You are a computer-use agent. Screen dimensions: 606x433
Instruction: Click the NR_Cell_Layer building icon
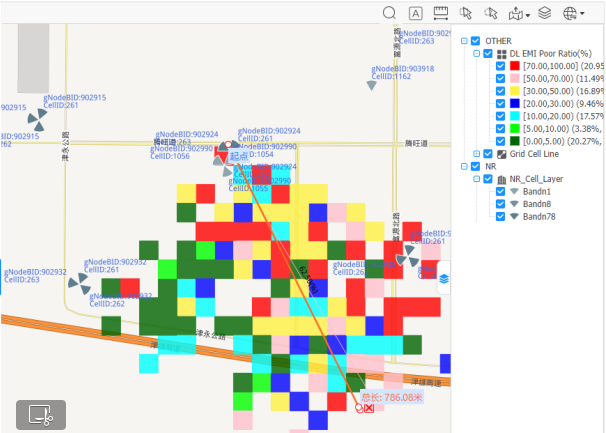[x=502, y=179]
